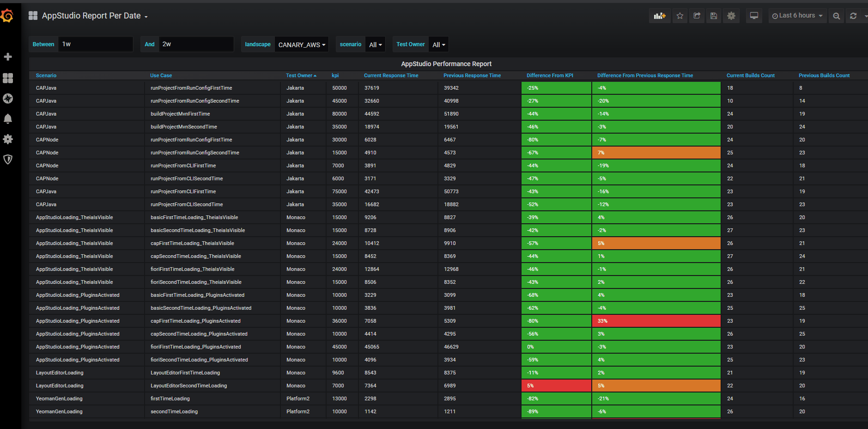The width and height of the screenshot is (868, 429).
Task: Expand the landscape CANARY_AWS dropdown
Action: point(302,44)
